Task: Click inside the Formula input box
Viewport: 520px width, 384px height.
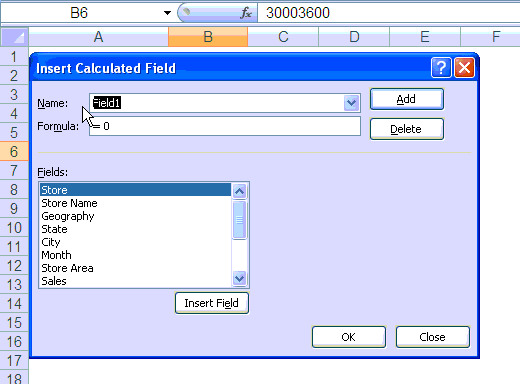Action: click(x=225, y=126)
